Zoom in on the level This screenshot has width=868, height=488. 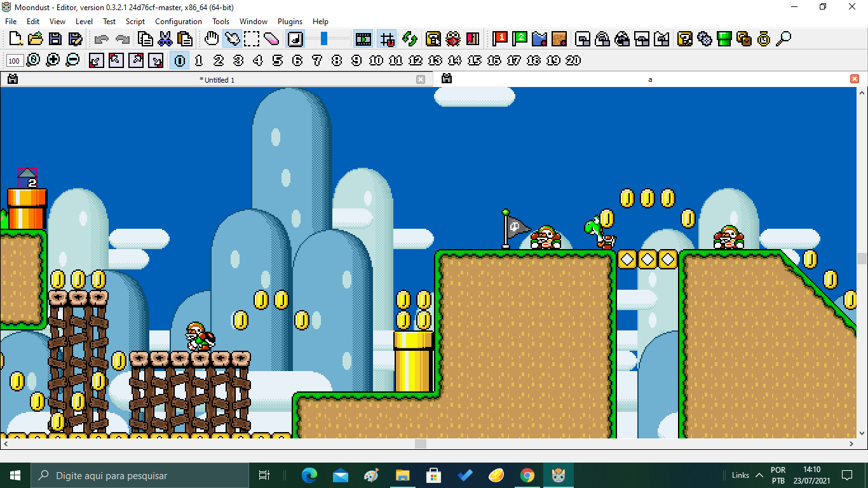coord(53,60)
